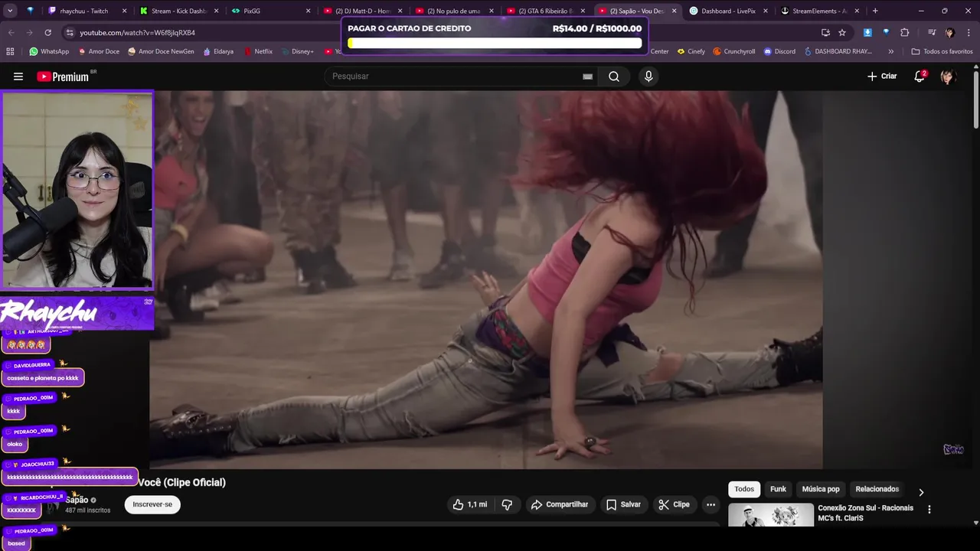
Task: Open the YouTube account avatar menu
Action: pyautogui.click(x=948, y=77)
